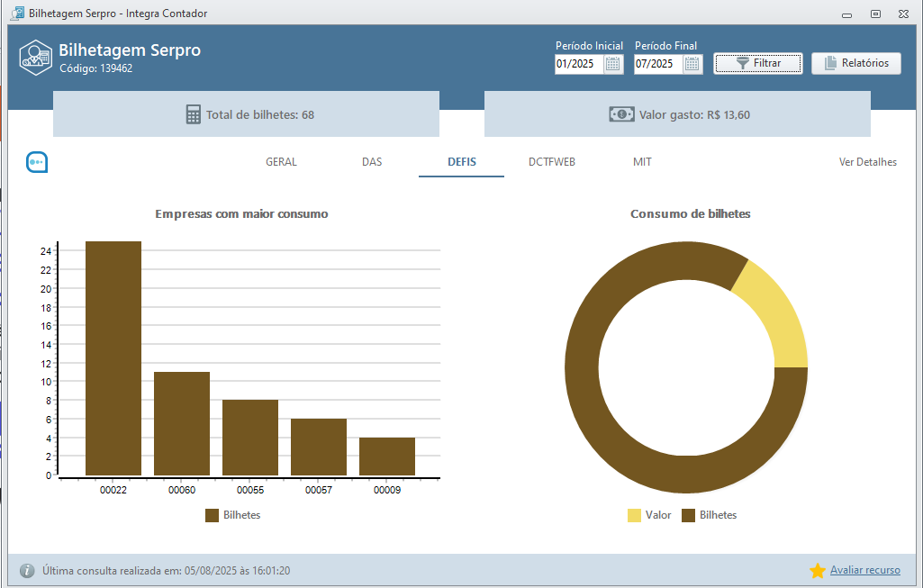Screen dimensions: 923x588
Task: Toggle the Bilhetes legend of the bar chart
Action: tap(232, 515)
